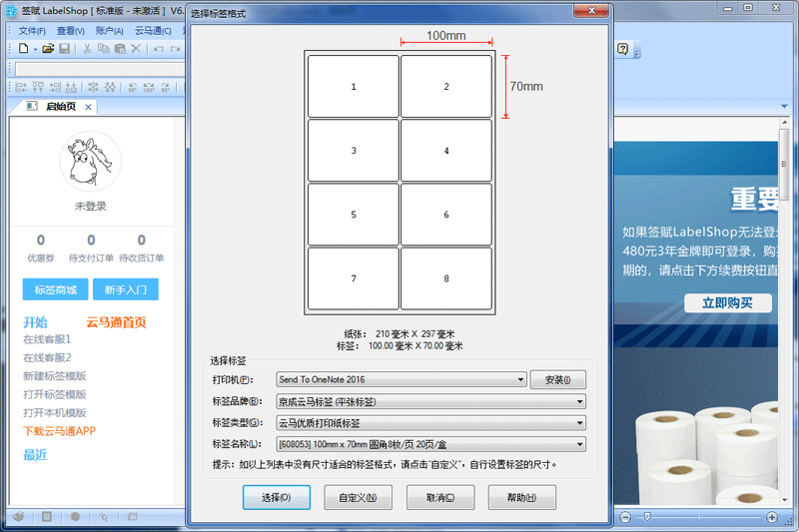Click the Cut scissors icon
This screenshot has height=532, width=799.
coord(87,49)
